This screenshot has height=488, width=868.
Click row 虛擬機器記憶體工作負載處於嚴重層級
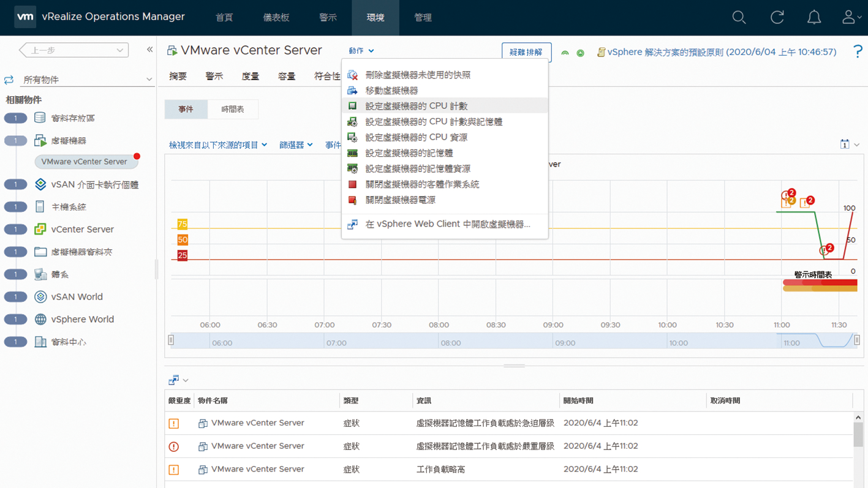509,446
